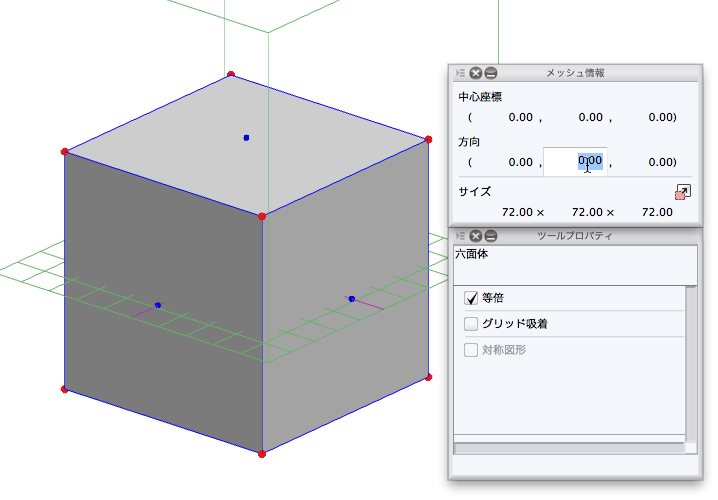Select the red vertex at cube's topmost corner
Image resolution: width=718 pixels, height=500 pixels.
pyautogui.click(x=231, y=74)
